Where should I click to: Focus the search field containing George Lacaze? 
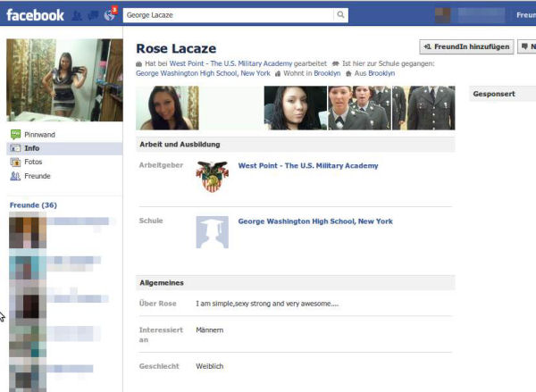229,15
